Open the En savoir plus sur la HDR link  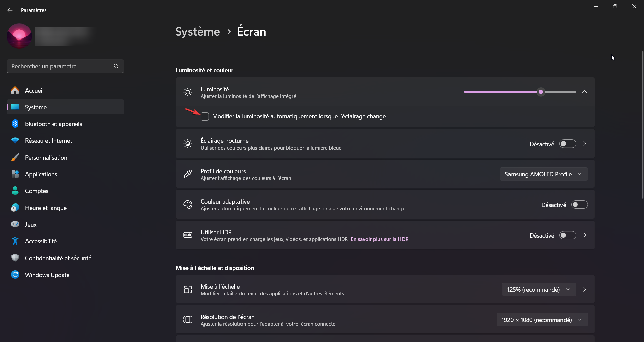click(x=380, y=239)
